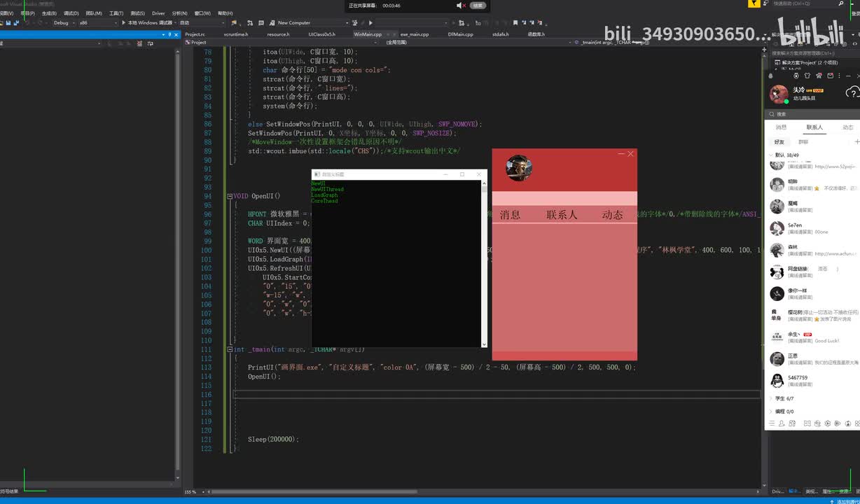Select the 群聊 sub-tab in QQ
The image size is (860, 504).
(803, 142)
